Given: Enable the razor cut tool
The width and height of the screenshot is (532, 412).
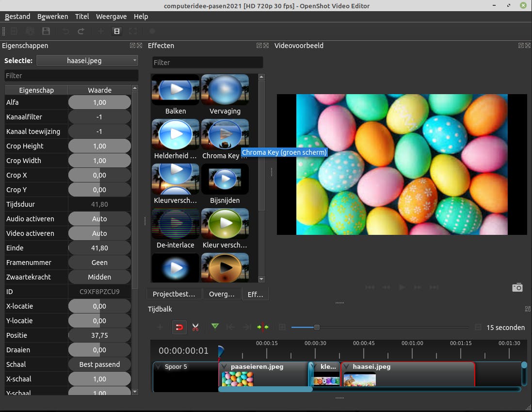Looking at the screenshot, I should pos(195,327).
